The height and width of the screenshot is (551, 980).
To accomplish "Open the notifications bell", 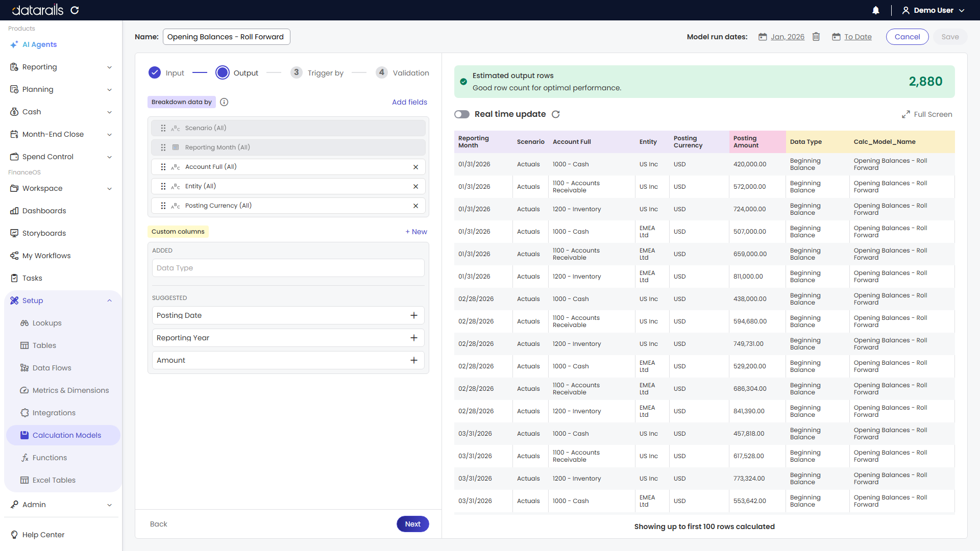I will (x=876, y=10).
